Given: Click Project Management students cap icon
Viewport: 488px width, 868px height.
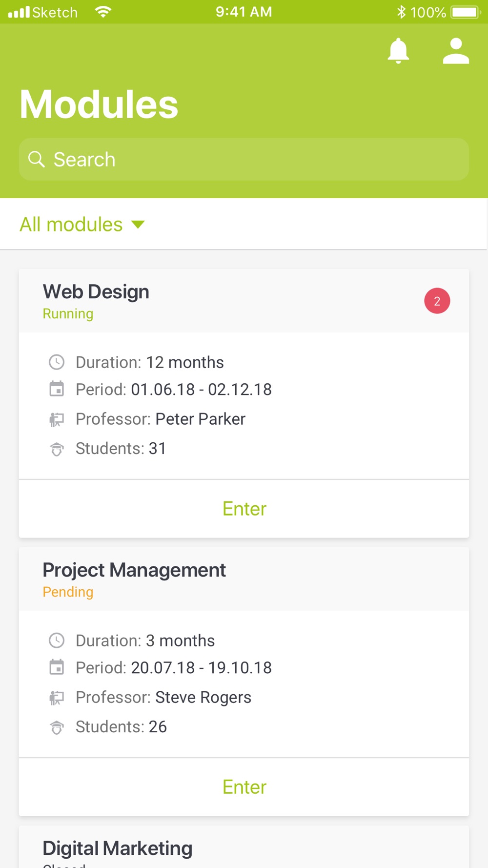Looking at the screenshot, I should pos(57,727).
